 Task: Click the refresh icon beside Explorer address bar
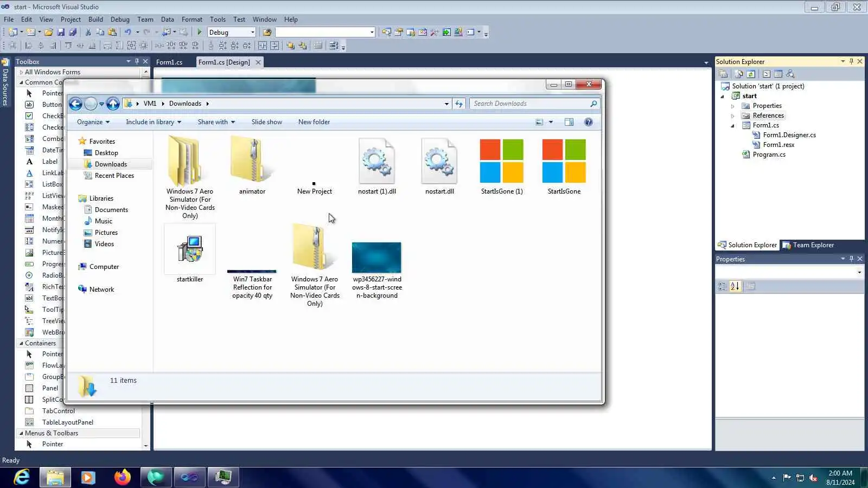459,104
